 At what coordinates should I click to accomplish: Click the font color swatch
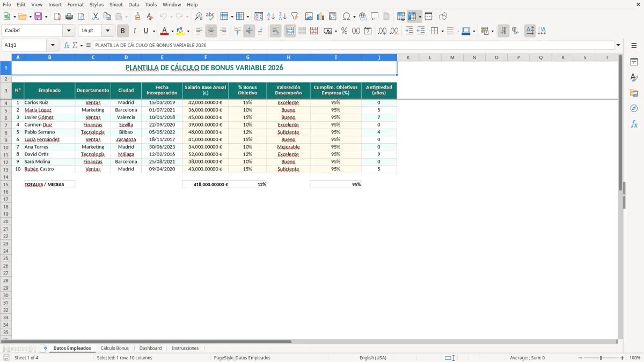tap(165, 31)
